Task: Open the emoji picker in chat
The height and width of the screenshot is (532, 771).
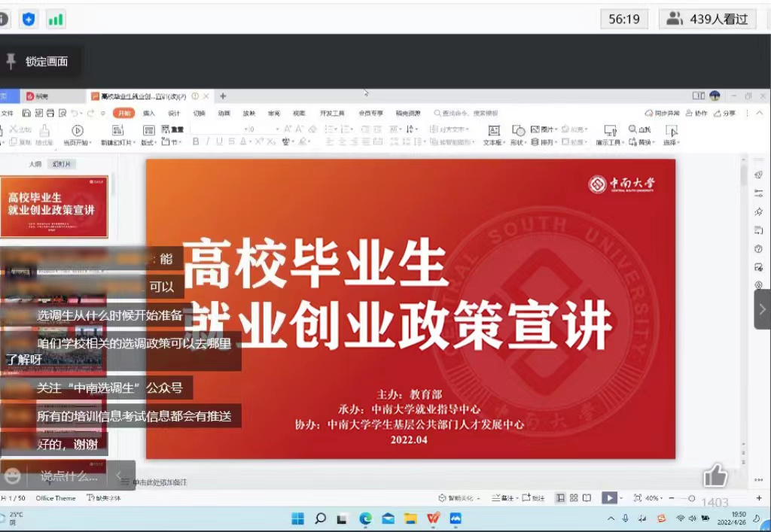Action: [12, 476]
